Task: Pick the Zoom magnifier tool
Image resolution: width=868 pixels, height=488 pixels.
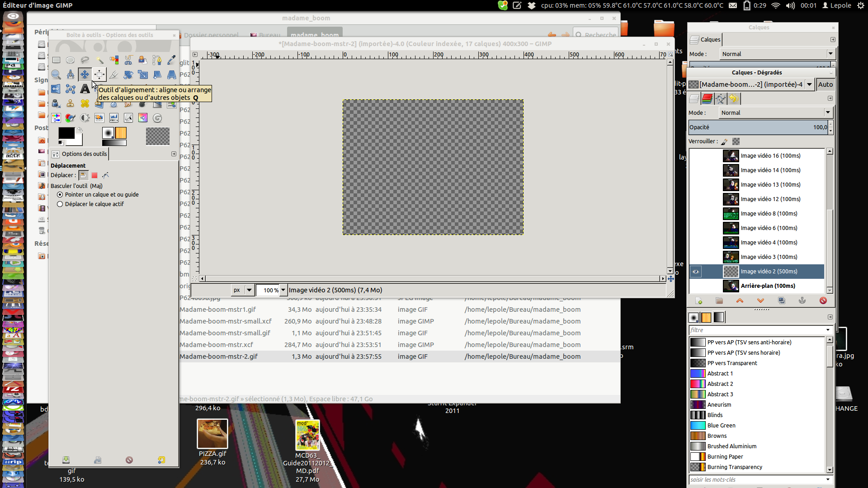Action: point(56,75)
